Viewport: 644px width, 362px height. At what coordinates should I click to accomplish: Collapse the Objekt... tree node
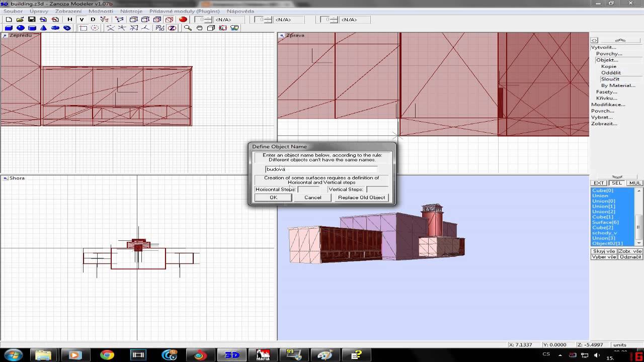pos(607,60)
